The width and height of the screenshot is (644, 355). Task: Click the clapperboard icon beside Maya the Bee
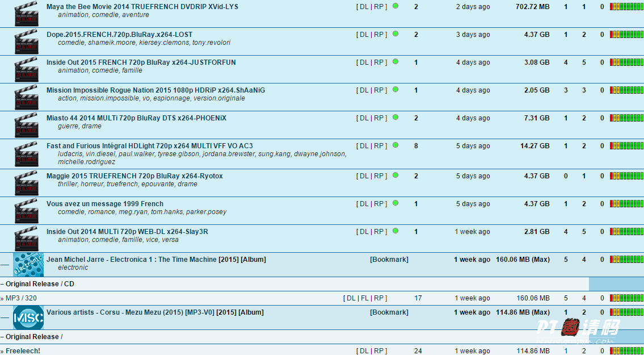[x=26, y=14]
